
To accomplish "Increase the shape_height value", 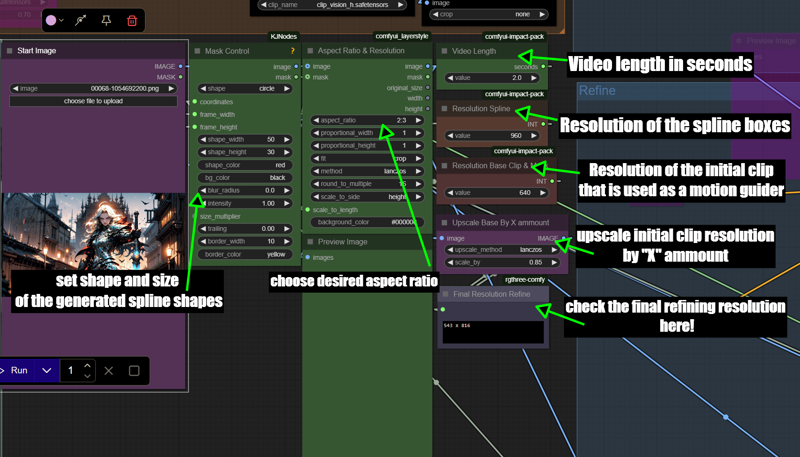I will tap(287, 152).
